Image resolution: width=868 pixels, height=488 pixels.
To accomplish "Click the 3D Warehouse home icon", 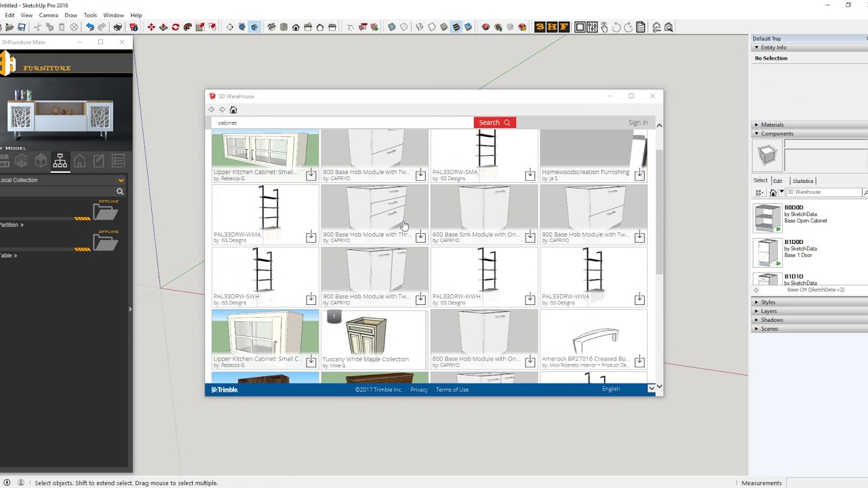I will pyautogui.click(x=233, y=110).
